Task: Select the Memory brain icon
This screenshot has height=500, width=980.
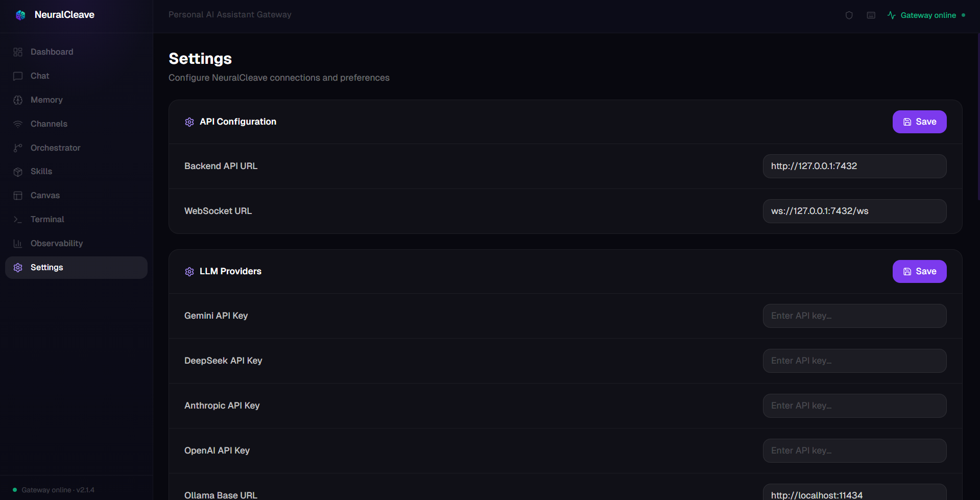Action: coord(18,100)
